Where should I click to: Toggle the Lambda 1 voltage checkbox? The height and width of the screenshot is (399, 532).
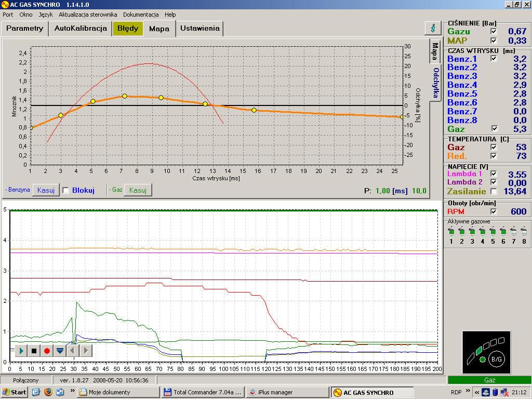[x=494, y=174]
